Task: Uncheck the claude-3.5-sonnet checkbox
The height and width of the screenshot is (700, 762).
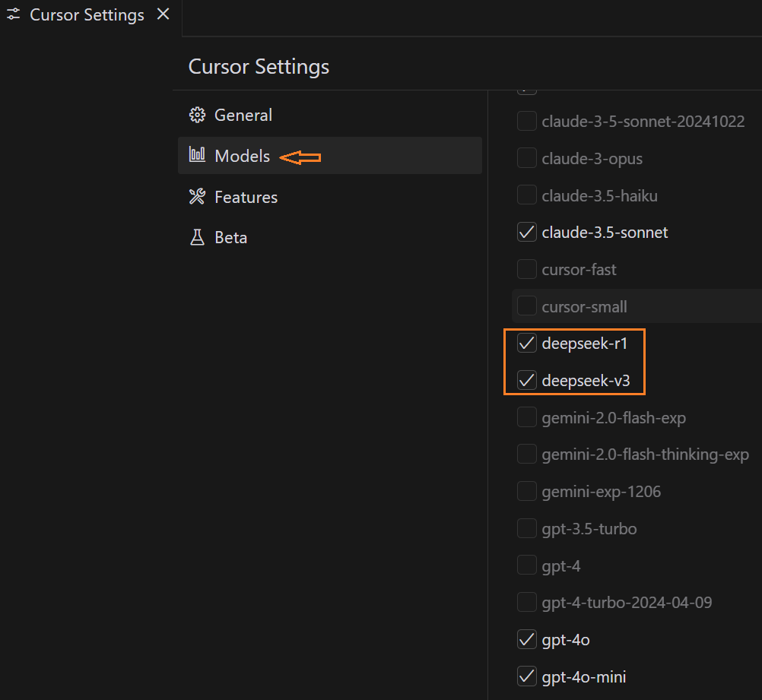Action: click(527, 233)
